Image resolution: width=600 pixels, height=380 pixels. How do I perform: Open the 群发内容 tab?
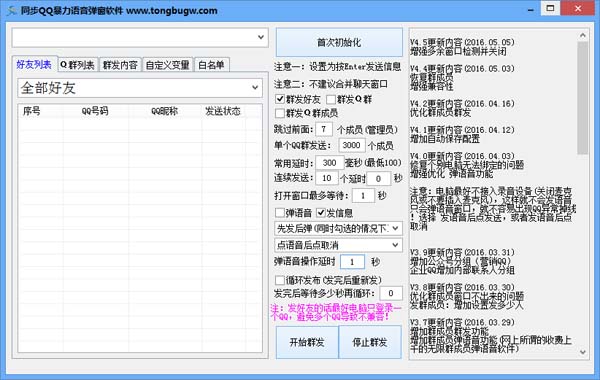(120, 65)
